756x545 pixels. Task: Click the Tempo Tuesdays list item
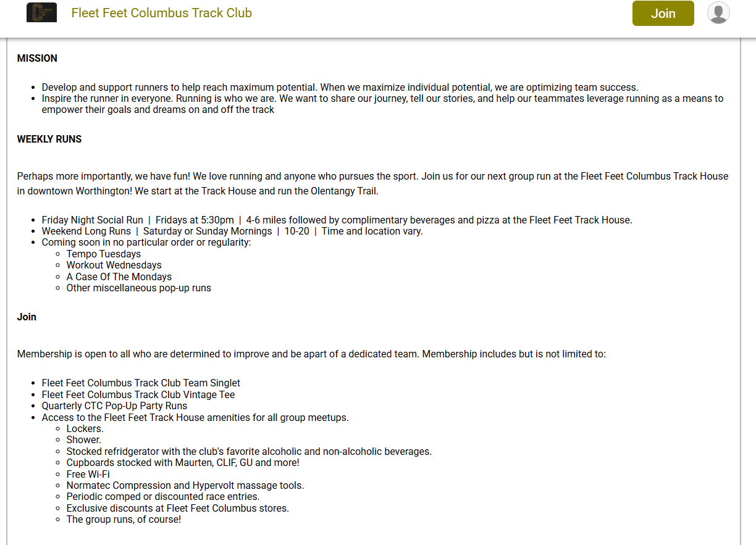point(104,254)
